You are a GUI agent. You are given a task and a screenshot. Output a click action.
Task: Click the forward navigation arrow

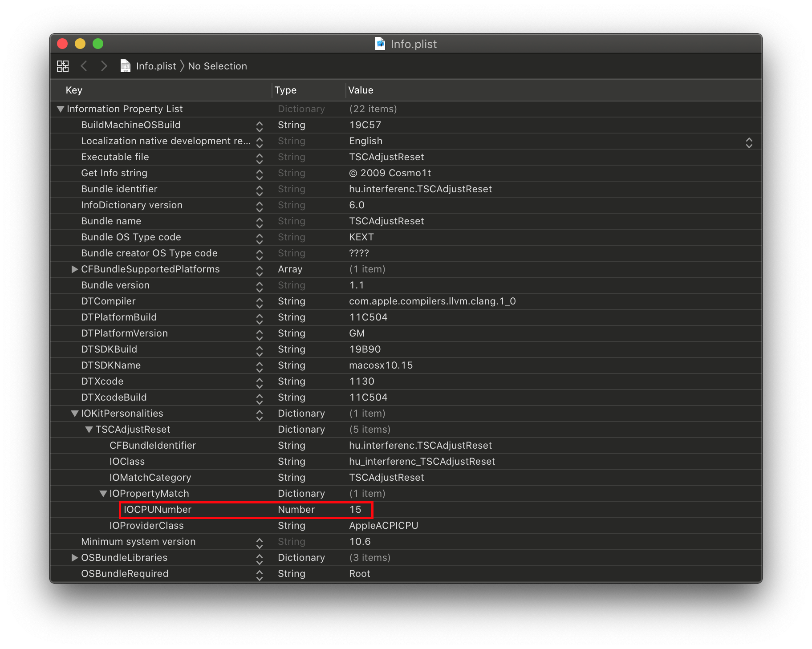click(x=104, y=66)
